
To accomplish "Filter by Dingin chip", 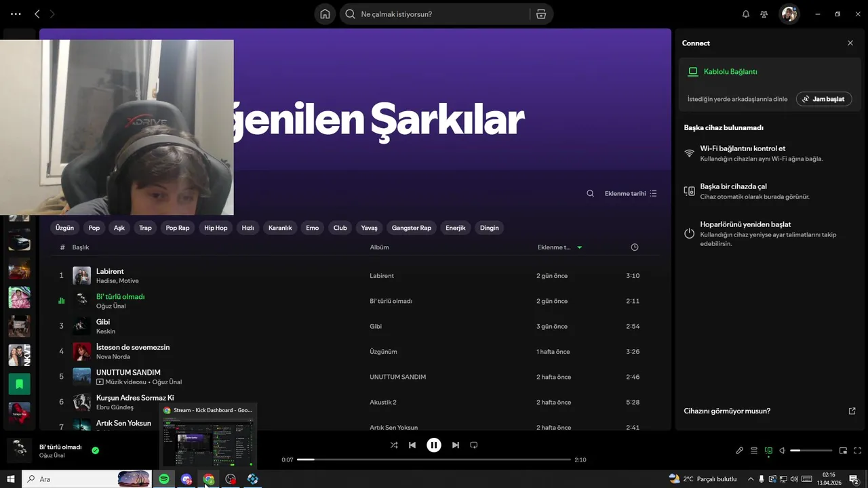I will pyautogui.click(x=490, y=228).
